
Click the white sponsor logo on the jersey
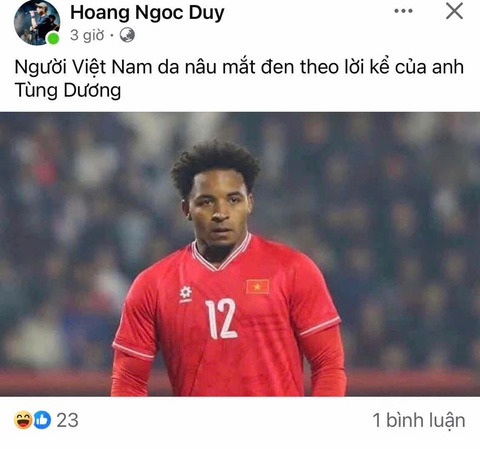click(x=186, y=294)
